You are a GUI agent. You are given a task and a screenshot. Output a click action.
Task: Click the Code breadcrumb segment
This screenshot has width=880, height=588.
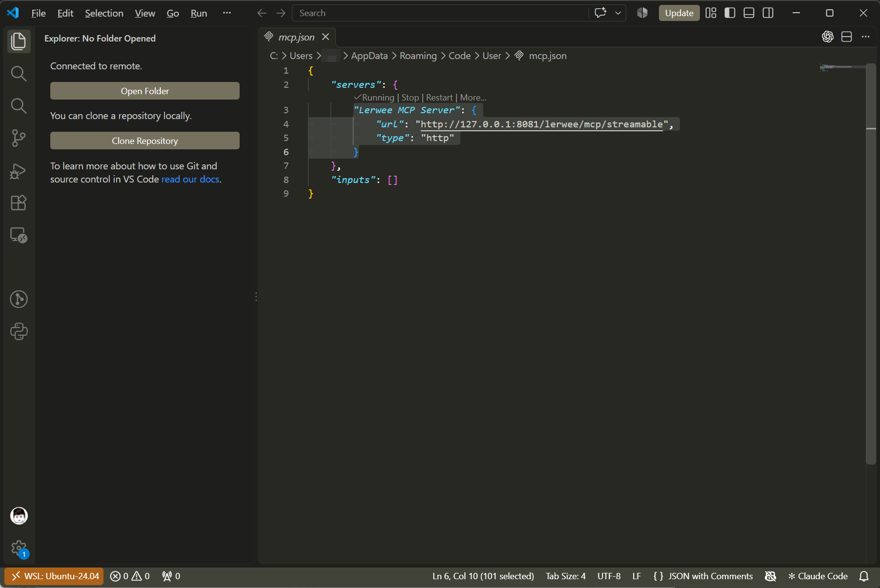[460, 56]
